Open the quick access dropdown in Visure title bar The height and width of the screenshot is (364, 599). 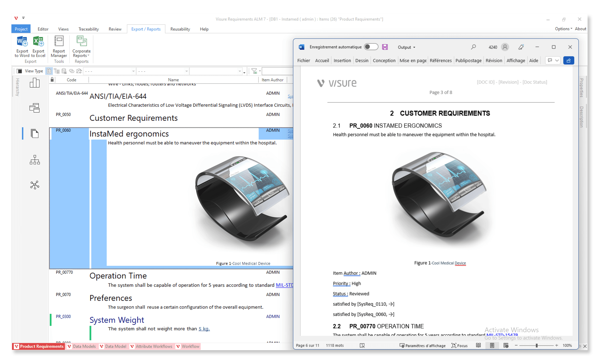(x=23, y=18)
